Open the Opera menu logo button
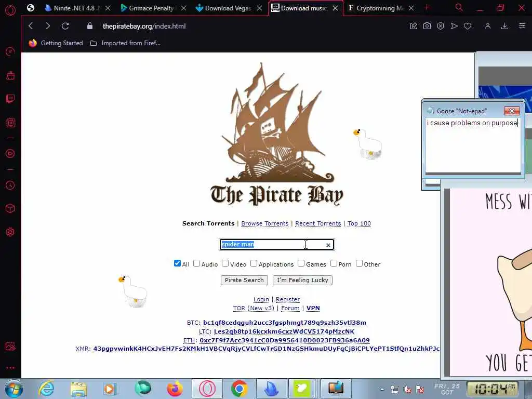Viewport: 532px width, 399px height. click(x=10, y=10)
